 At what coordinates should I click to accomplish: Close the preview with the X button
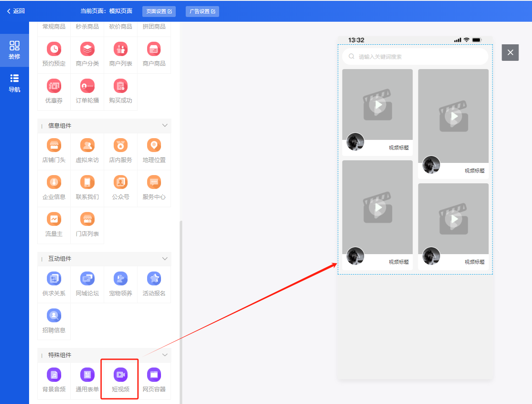pos(510,53)
